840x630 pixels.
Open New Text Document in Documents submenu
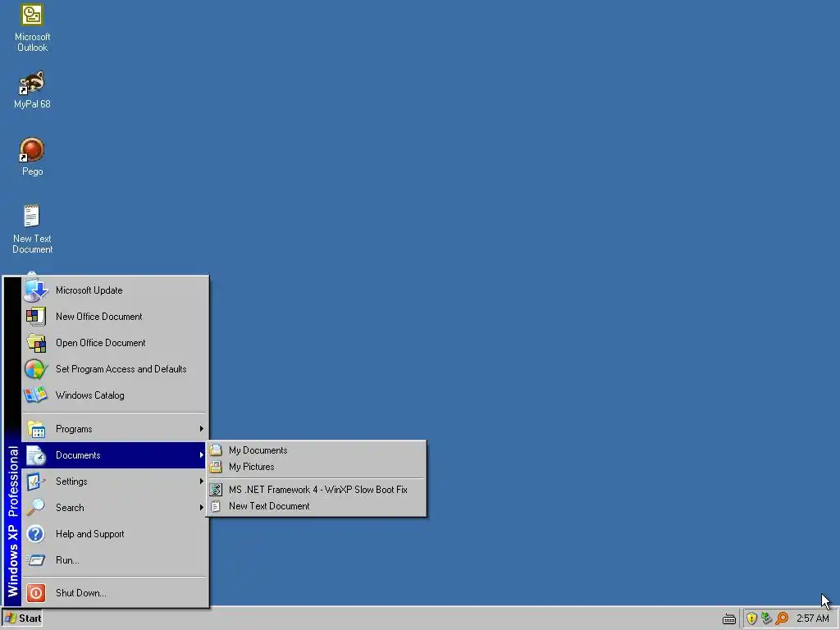pyautogui.click(x=317, y=506)
